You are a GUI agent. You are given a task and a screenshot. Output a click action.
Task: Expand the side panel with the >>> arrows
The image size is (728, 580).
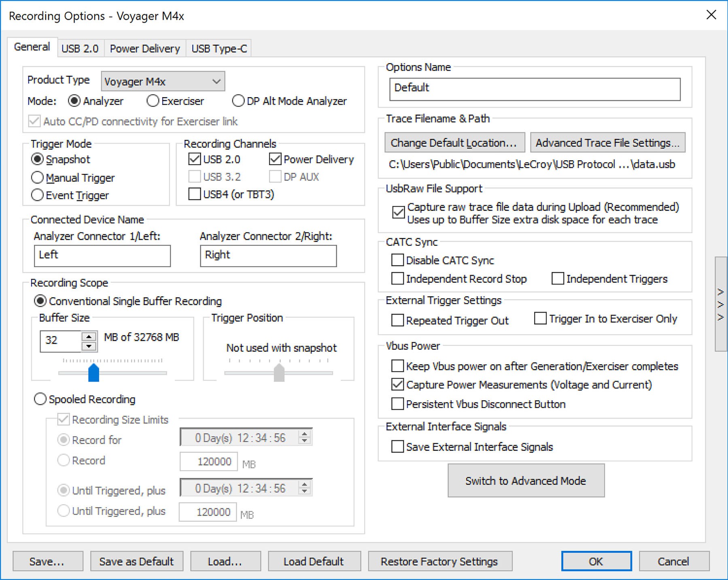(720, 304)
